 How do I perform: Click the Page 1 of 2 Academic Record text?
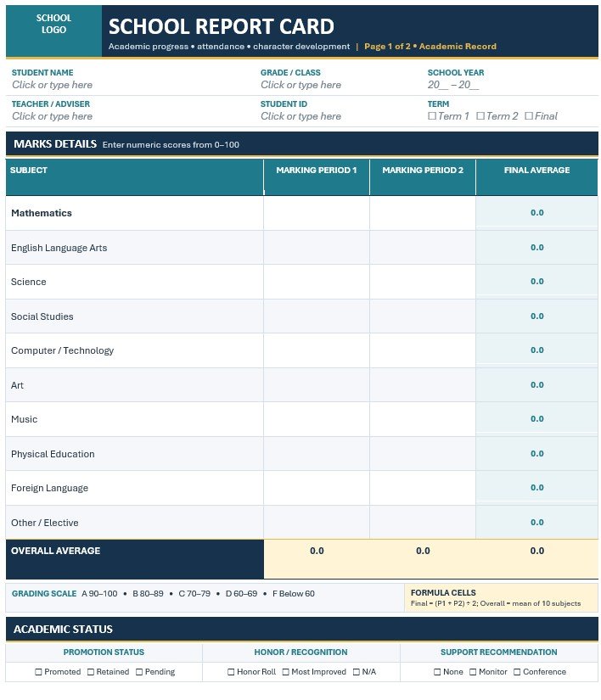[430, 47]
